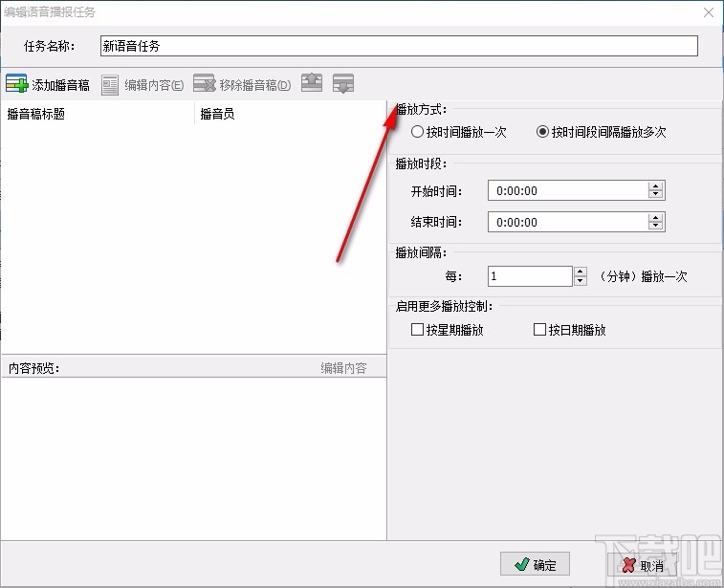Click the 播音稿标题 column header

98,114
